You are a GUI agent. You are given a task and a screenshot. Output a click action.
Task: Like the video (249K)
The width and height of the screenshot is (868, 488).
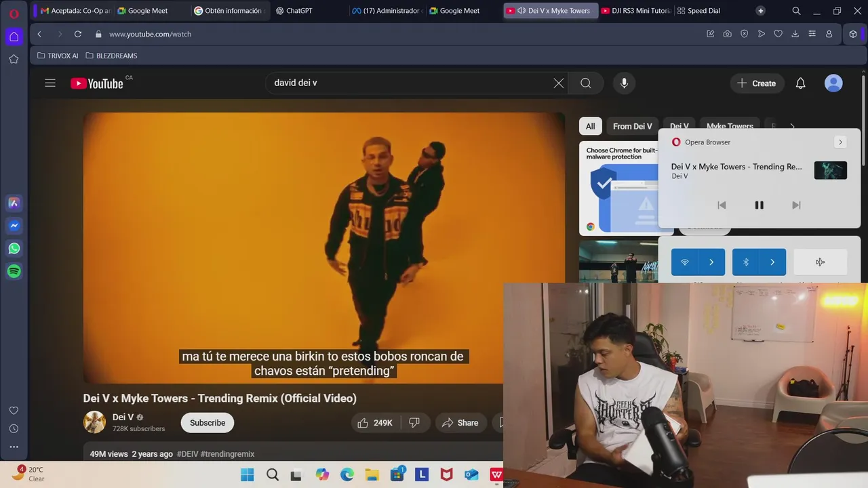(x=376, y=423)
